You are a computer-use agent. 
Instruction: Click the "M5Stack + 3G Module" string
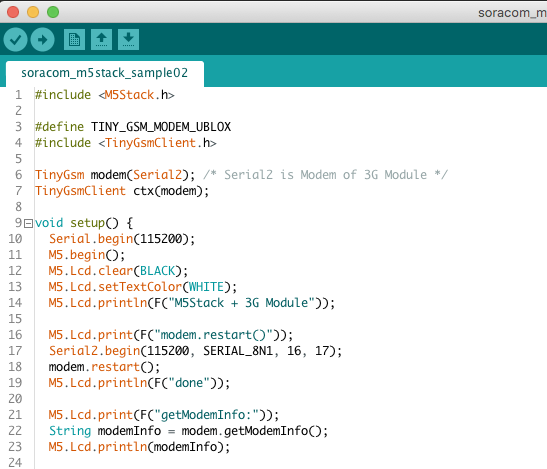[241, 303]
